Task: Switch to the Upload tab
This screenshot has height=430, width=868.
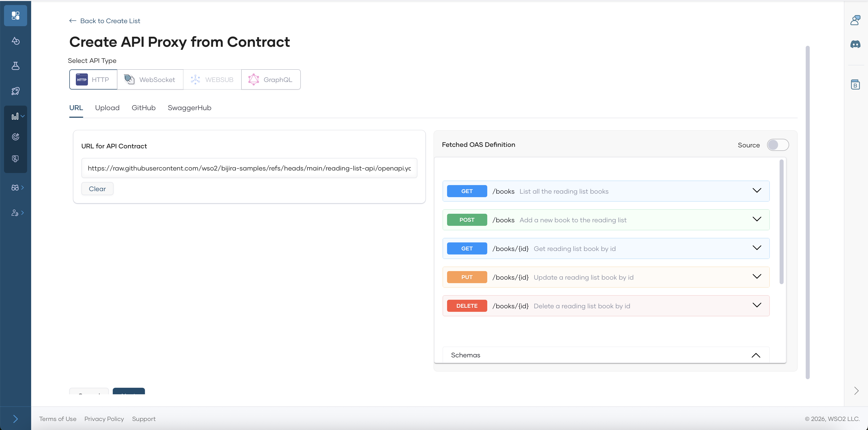Action: tap(107, 108)
